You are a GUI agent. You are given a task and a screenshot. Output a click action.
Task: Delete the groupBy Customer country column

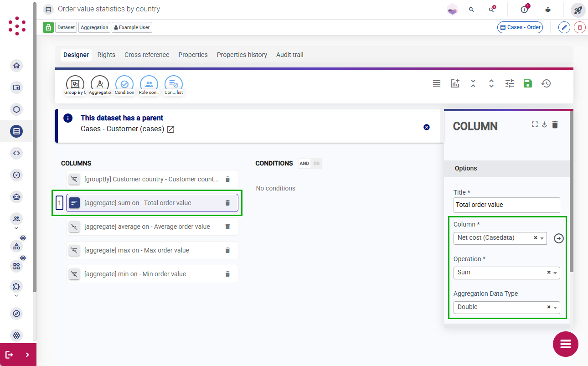(227, 179)
